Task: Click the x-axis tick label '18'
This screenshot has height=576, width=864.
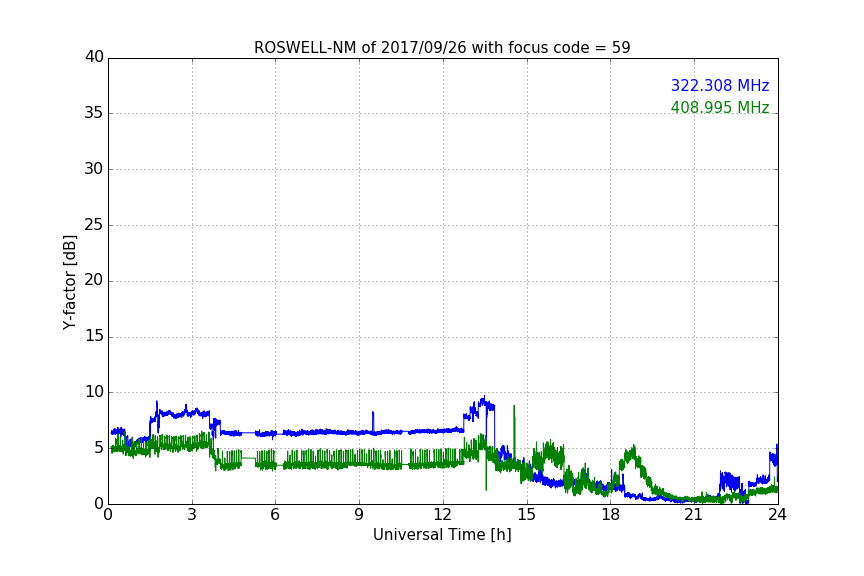Action: [611, 515]
